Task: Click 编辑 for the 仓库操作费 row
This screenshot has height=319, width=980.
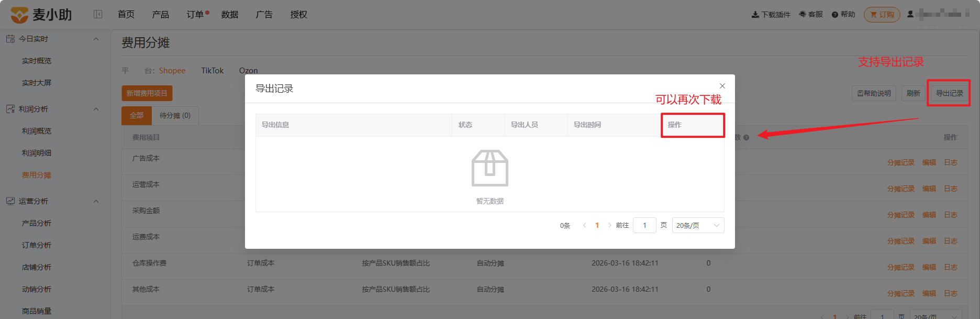Action: pos(929,267)
